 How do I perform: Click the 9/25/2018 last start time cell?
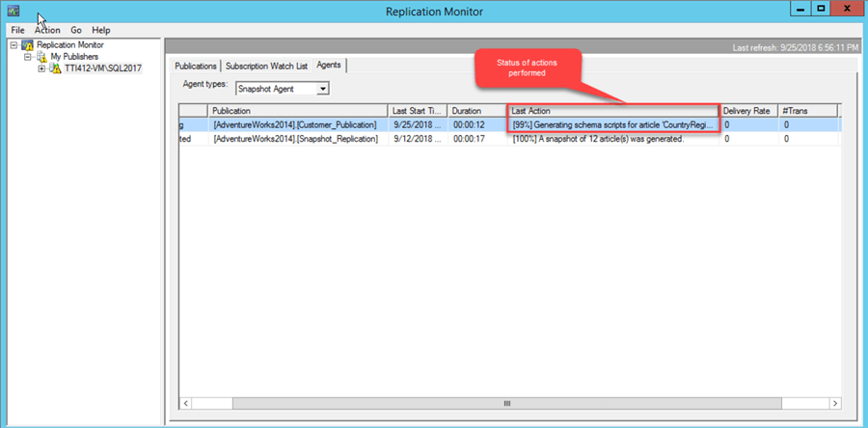[418, 125]
